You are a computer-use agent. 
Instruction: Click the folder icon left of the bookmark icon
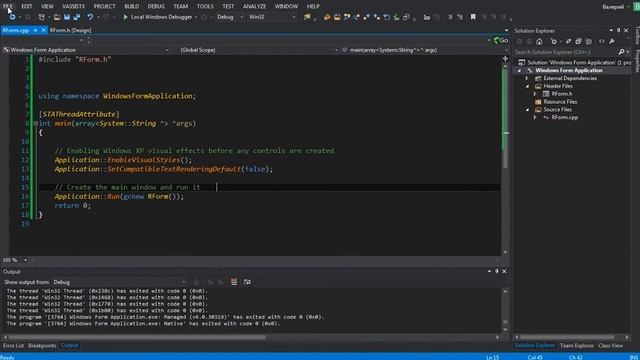tap(427, 17)
